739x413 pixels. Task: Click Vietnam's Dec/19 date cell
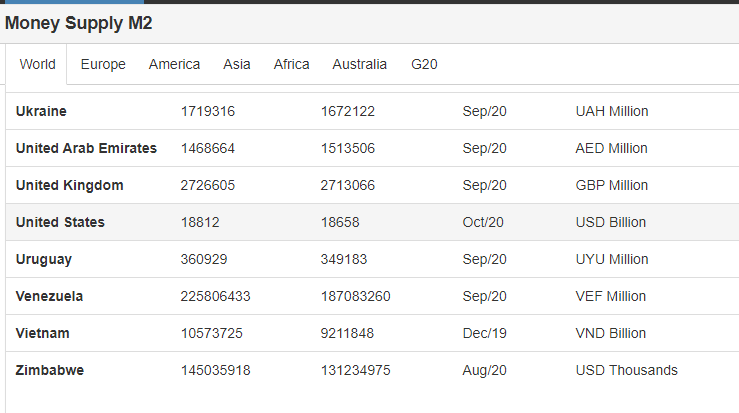(484, 333)
